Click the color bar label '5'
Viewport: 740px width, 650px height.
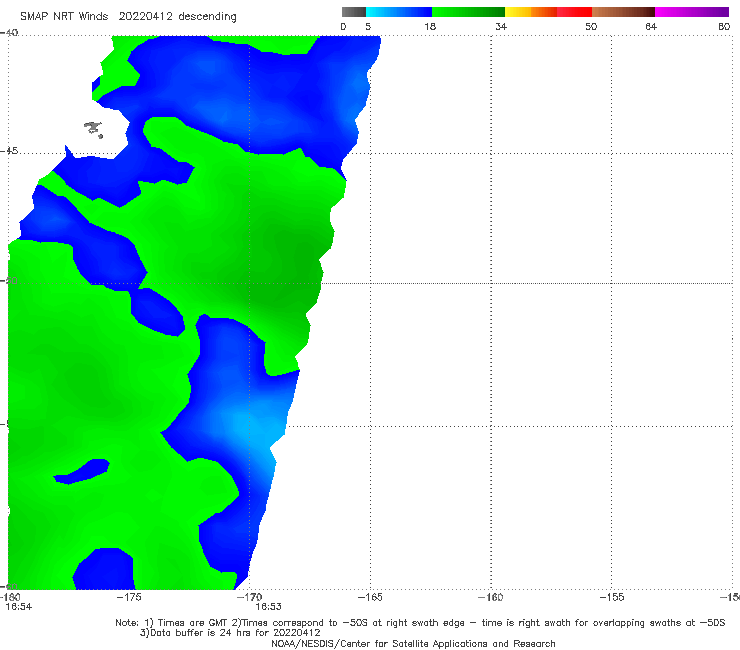(368, 27)
